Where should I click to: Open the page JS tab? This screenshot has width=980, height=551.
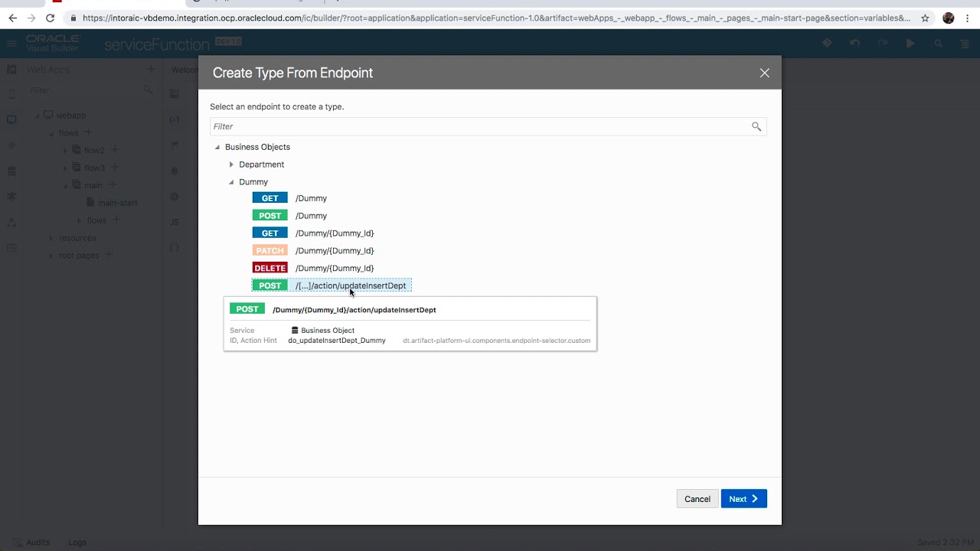pyautogui.click(x=175, y=222)
